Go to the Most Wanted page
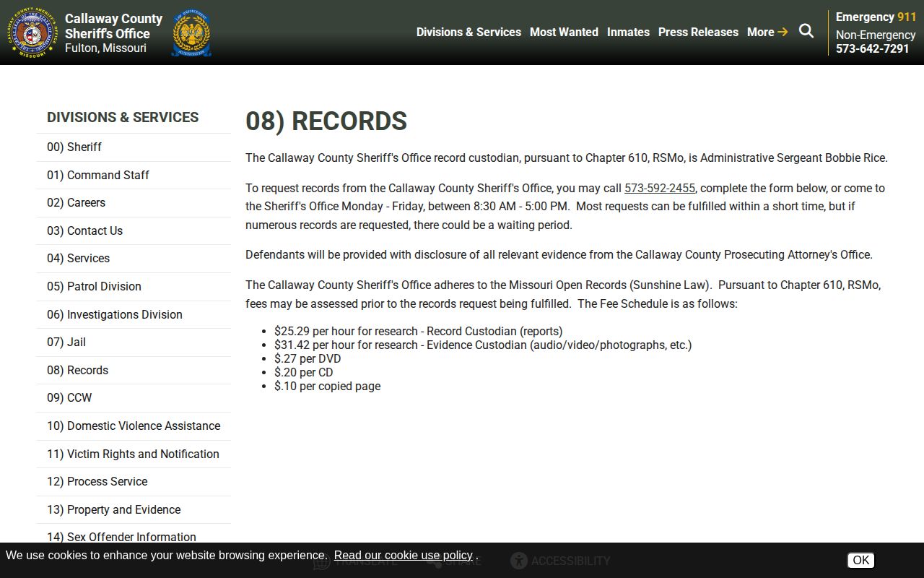The width and height of the screenshot is (924, 578). tap(564, 32)
